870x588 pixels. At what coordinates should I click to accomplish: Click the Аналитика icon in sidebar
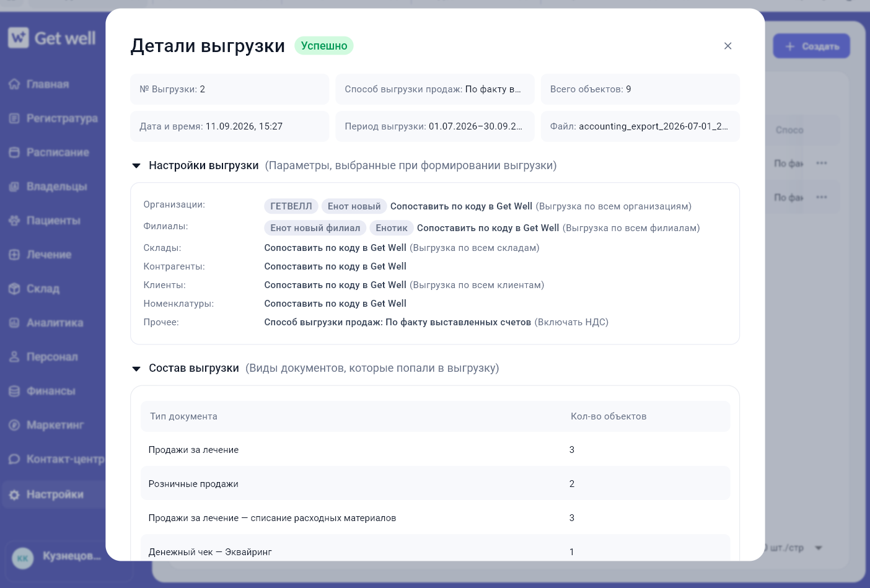coord(14,323)
